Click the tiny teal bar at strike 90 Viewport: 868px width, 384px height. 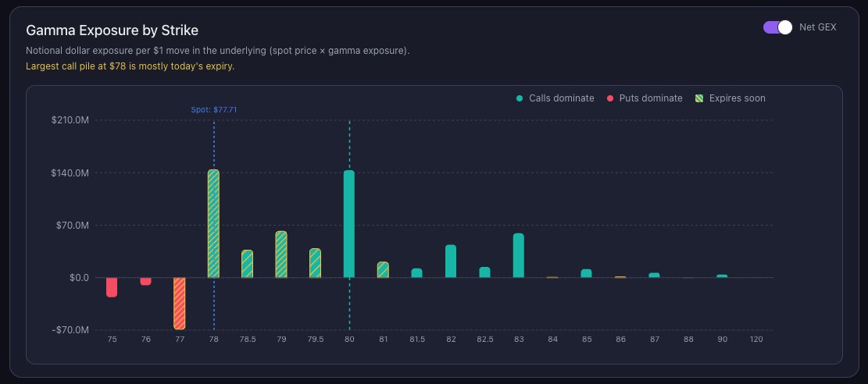click(x=722, y=276)
